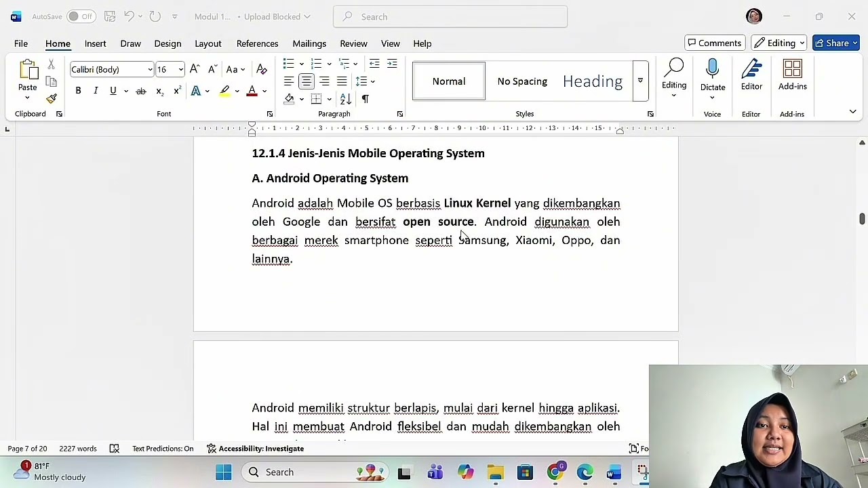Switch to References tab

point(258,43)
